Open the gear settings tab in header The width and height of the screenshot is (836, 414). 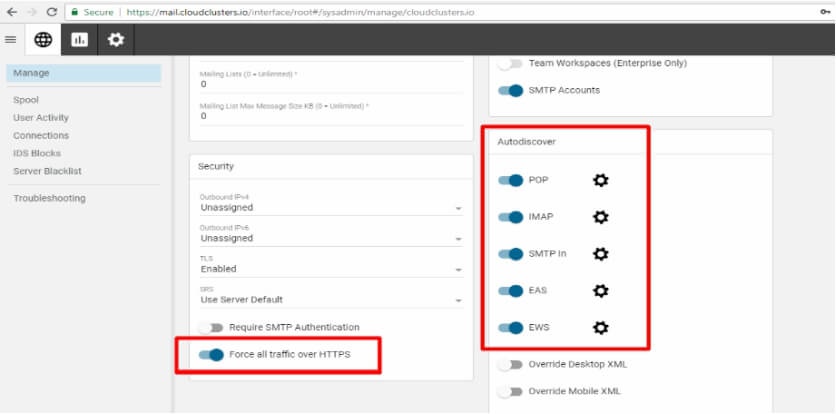pyautogui.click(x=116, y=39)
